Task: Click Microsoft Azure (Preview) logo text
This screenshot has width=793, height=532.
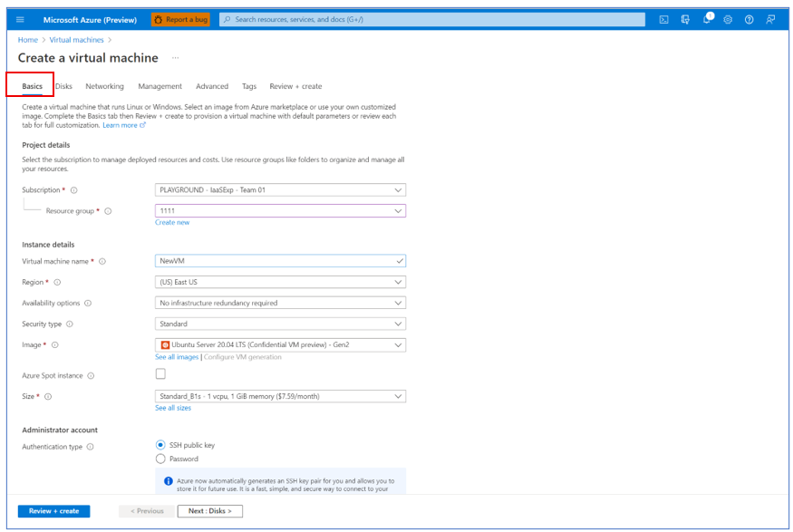Action: click(x=90, y=20)
